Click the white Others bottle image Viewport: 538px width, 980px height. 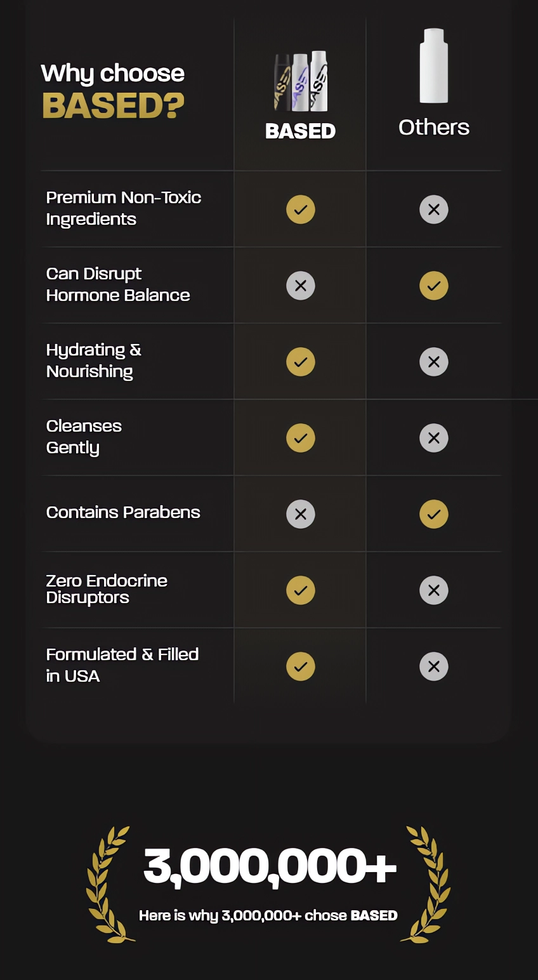pos(434,65)
